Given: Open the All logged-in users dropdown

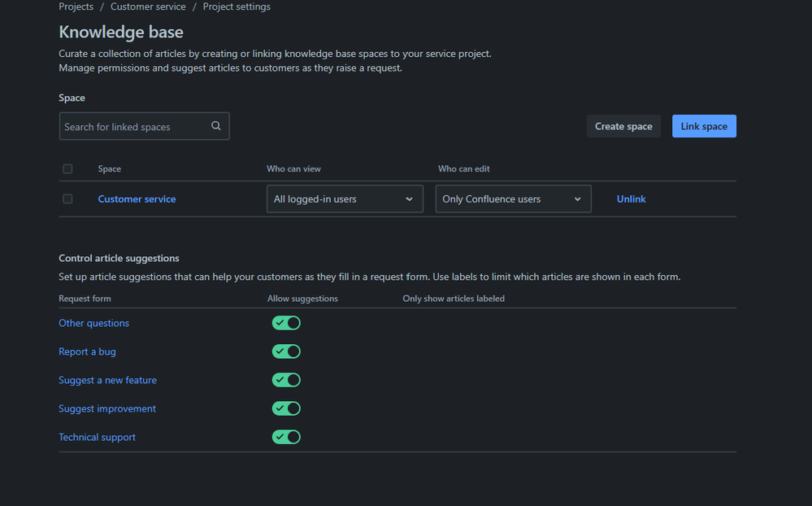Looking at the screenshot, I should pyautogui.click(x=345, y=199).
